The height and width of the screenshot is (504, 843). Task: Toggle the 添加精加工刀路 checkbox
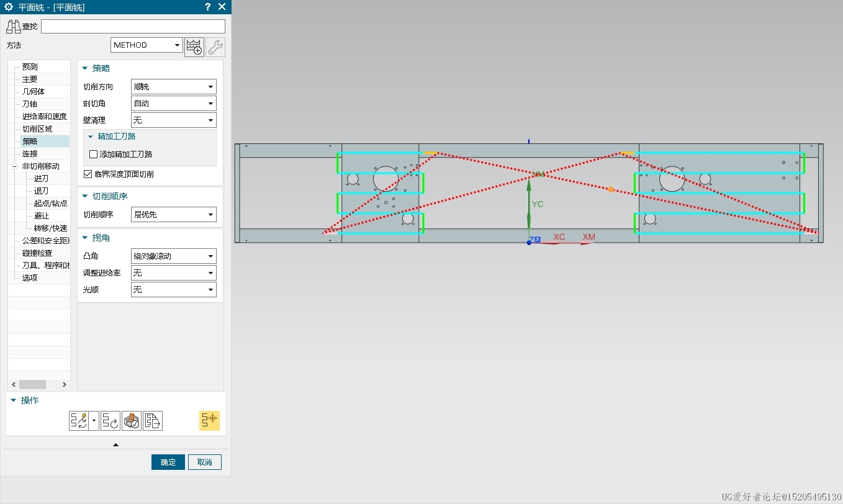pyautogui.click(x=94, y=154)
